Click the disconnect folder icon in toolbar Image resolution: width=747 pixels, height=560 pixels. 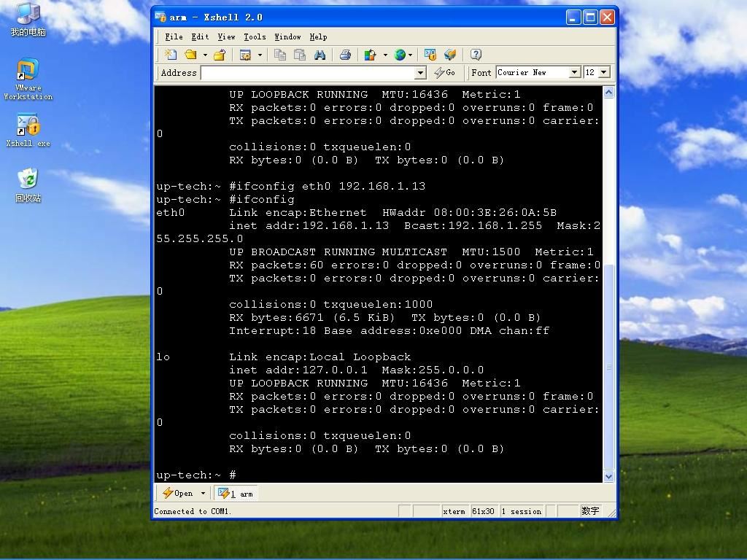pos(219,55)
